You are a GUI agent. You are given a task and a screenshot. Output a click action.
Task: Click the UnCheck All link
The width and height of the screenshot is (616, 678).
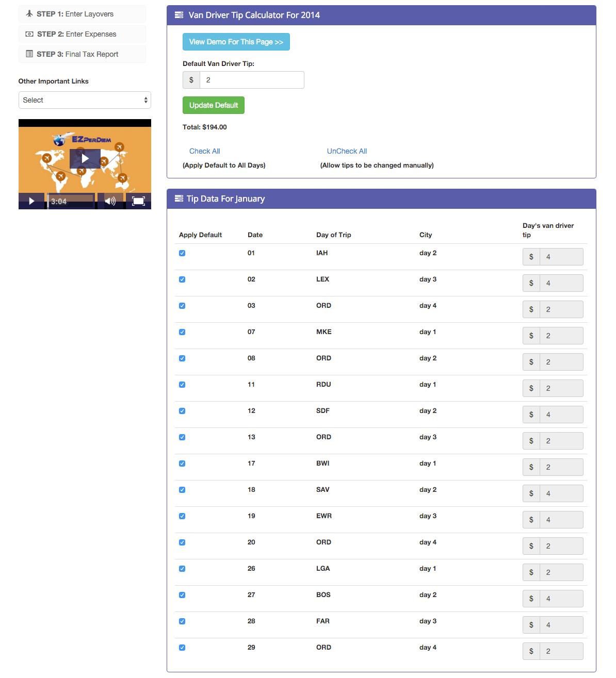tap(347, 151)
